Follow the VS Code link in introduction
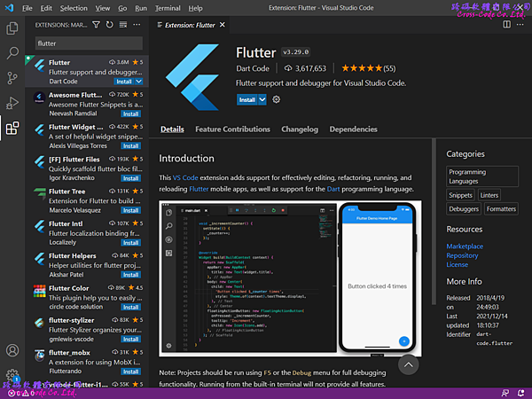The image size is (532, 399). tap(185, 178)
